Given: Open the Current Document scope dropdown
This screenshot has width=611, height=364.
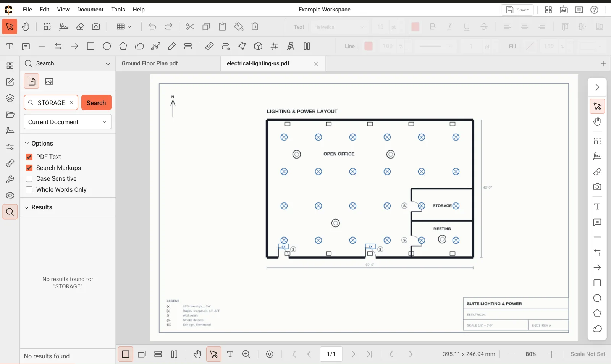Looking at the screenshot, I should click(x=68, y=122).
